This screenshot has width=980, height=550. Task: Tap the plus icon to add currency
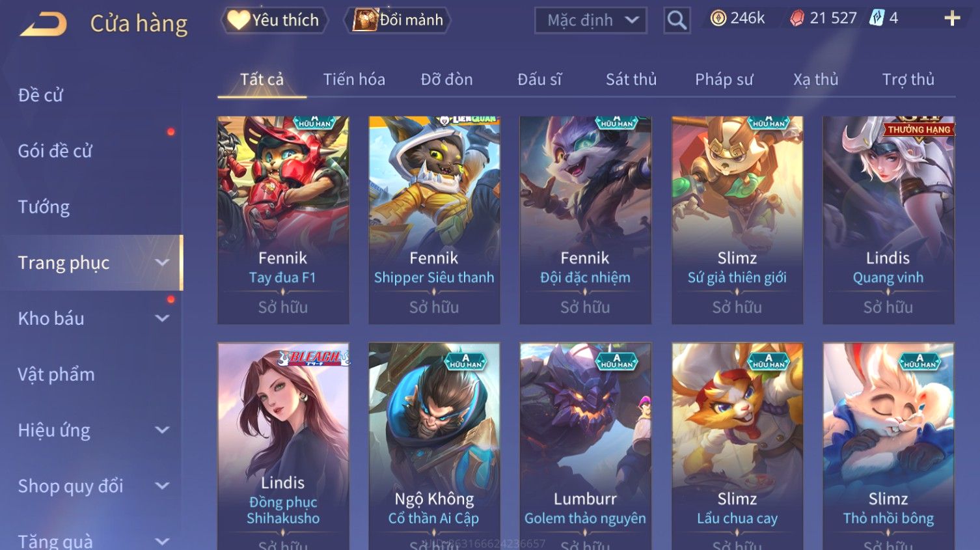click(952, 18)
